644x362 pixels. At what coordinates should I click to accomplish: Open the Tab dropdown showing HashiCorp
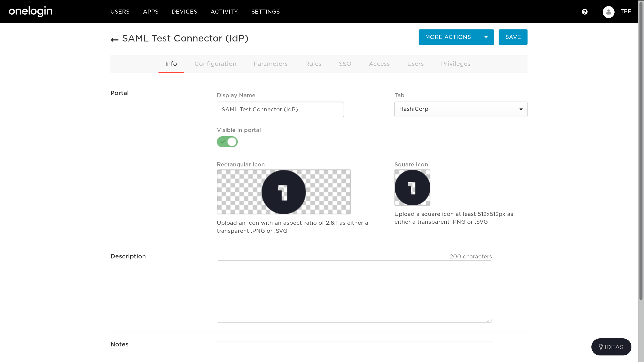[x=461, y=109]
